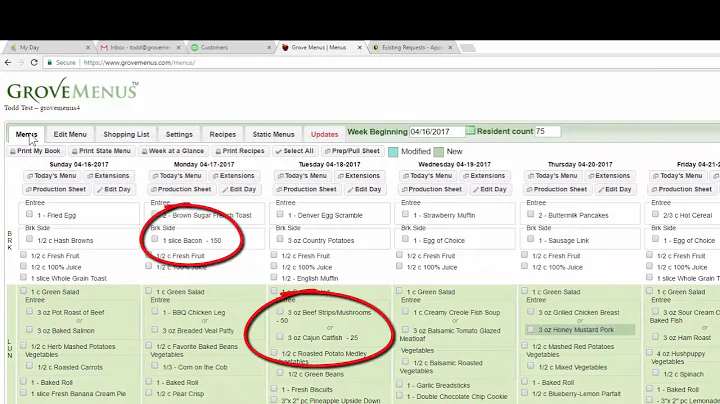Viewport: 720px width, 404px height.
Task: Click the Print My Book button
Action: 35,151
